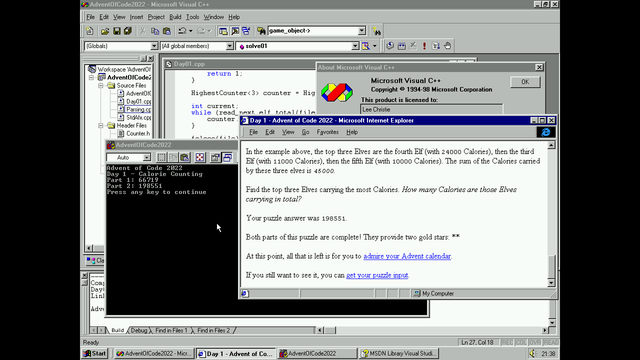The image size is (640, 360).
Task: Click the Paste toolbar icon in Visual C++
Action: [167, 31]
